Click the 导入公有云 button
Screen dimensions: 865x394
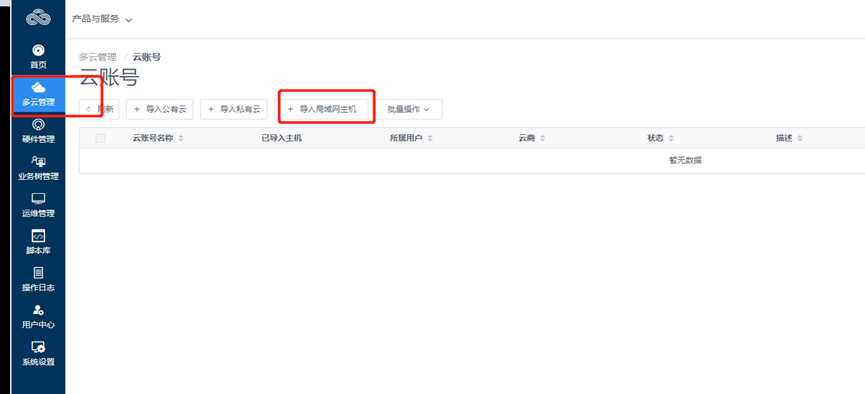tap(159, 109)
